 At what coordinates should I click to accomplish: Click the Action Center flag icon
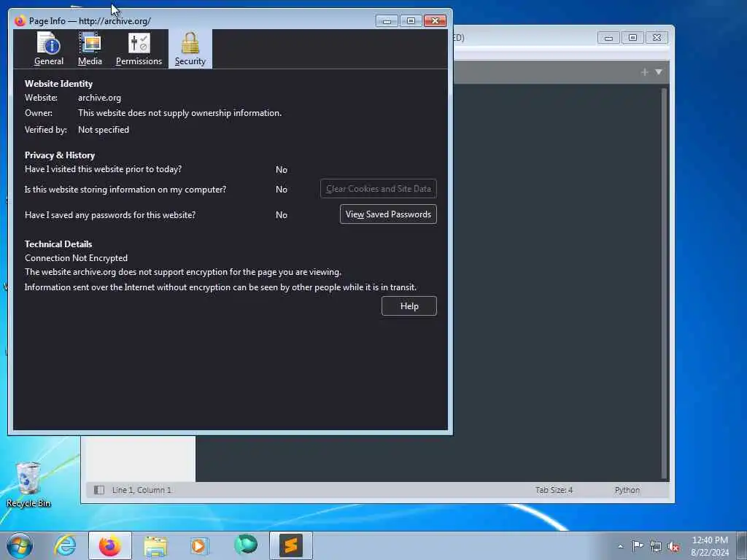click(x=638, y=545)
